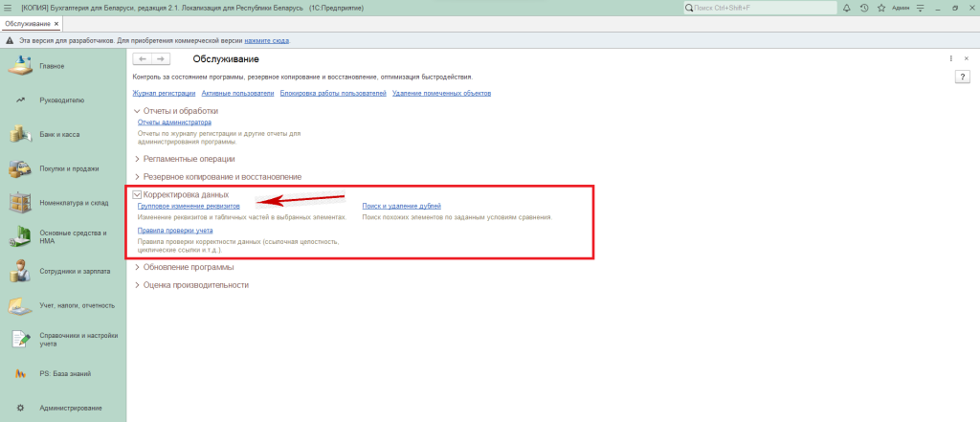Expand the Обновление программы group
The height and width of the screenshot is (422, 980).
pyautogui.click(x=137, y=267)
